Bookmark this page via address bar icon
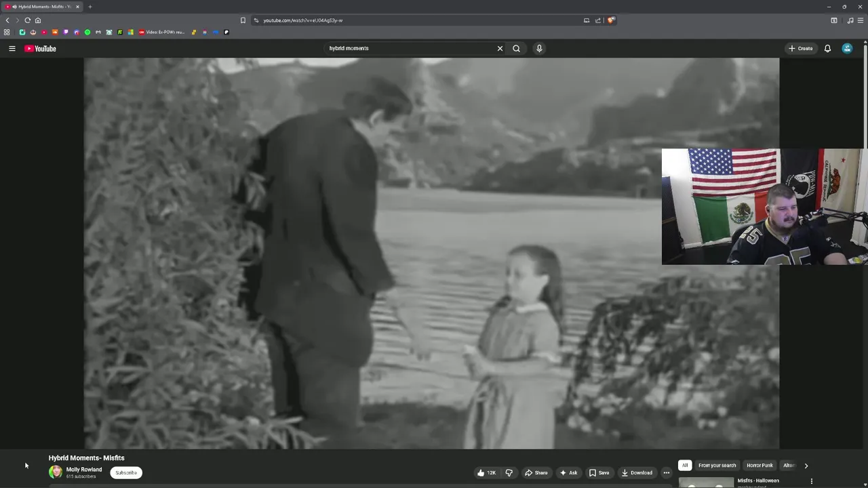The height and width of the screenshot is (488, 868). tap(243, 20)
